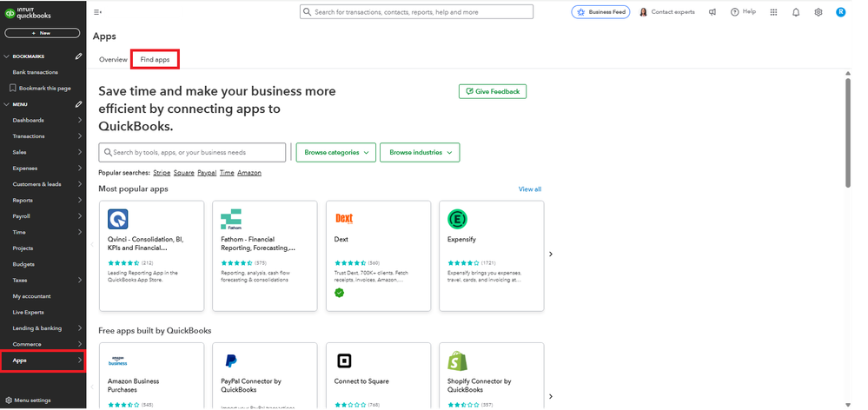Click the Stripe popular search link

click(x=162, y=173)
